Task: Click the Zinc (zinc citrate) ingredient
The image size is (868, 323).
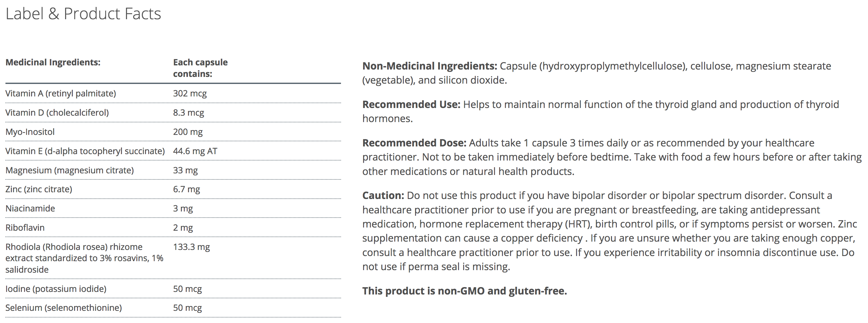Action: 39,189
